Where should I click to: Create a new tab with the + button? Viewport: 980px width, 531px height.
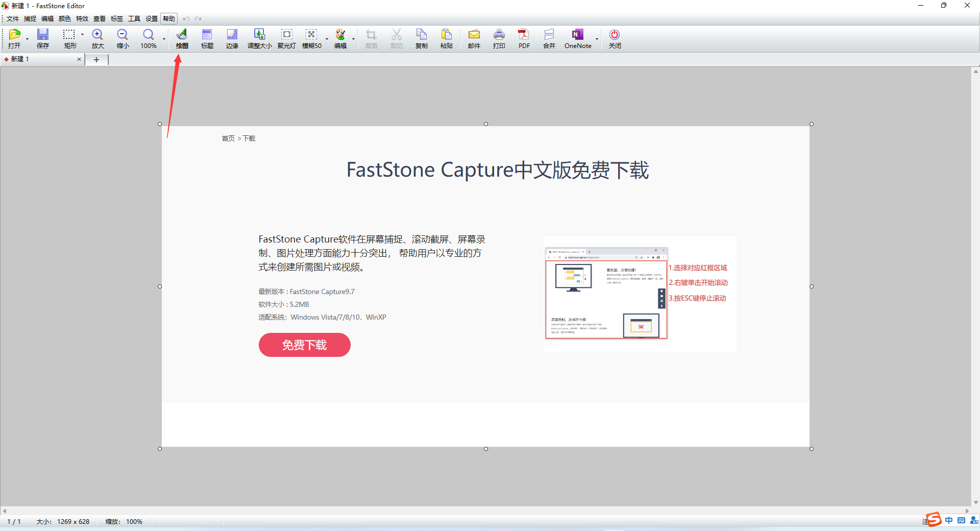pos(96,60)
